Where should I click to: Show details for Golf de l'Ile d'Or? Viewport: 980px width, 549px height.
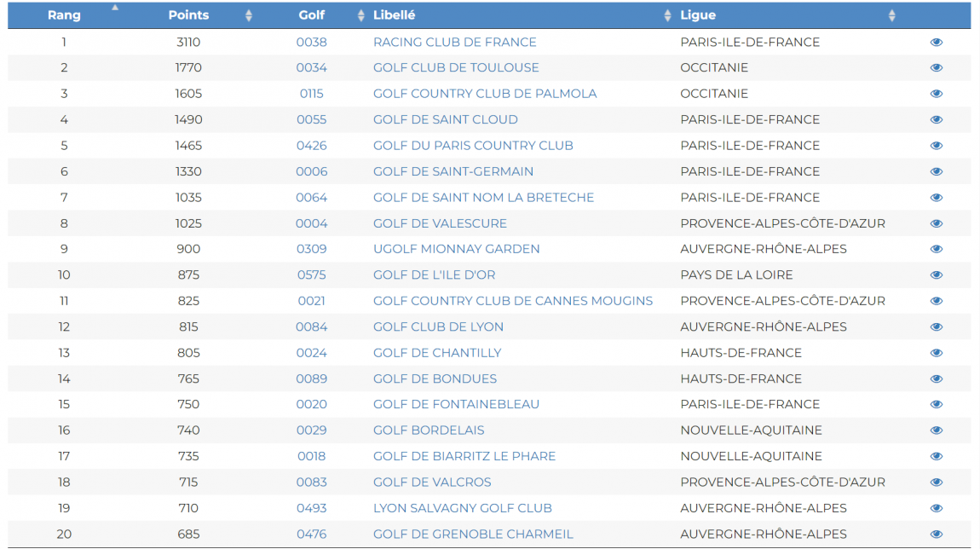(x=936, y=275)
